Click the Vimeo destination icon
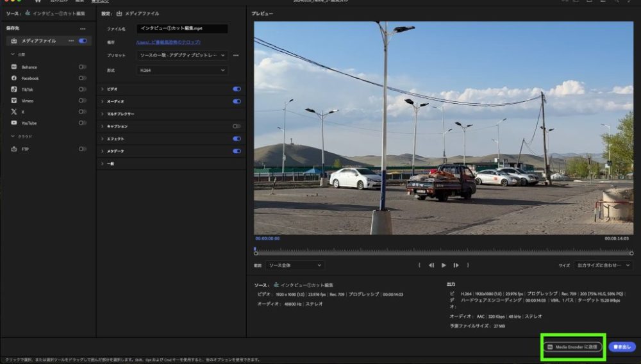This screenshot has height=364, width=641. point(14,101)
